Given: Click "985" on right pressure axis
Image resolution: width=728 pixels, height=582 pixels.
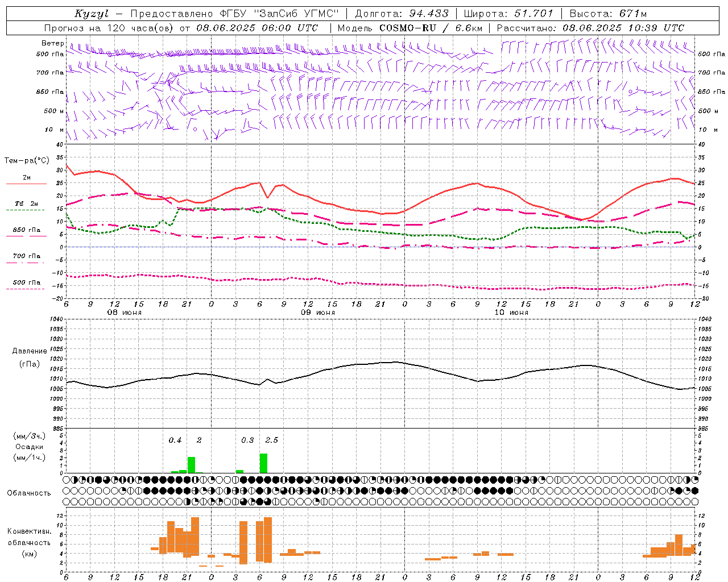Looking at the screenshot, I should pyautogui.click(x=704, y=429).
